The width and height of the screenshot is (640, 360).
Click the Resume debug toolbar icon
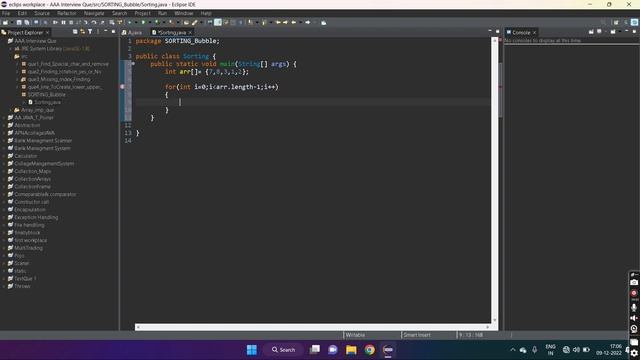55,22
